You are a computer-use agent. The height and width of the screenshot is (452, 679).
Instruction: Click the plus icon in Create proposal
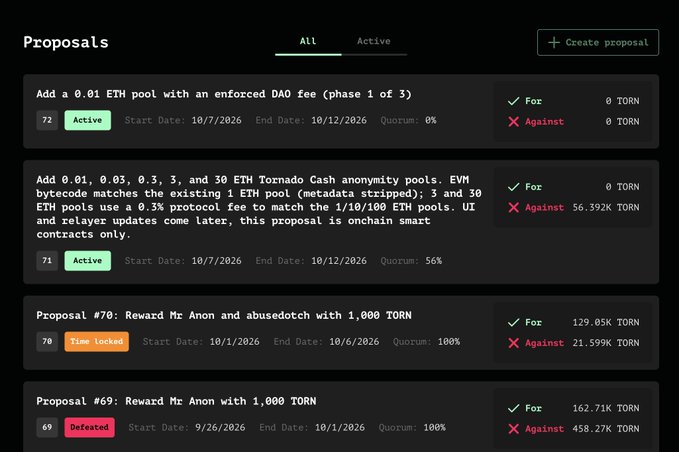coord(553,42)
